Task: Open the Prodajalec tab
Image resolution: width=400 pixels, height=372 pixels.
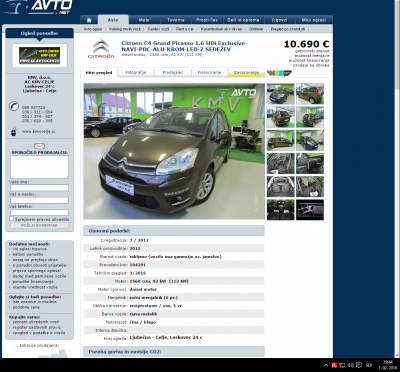Action: tap(173, 72)
